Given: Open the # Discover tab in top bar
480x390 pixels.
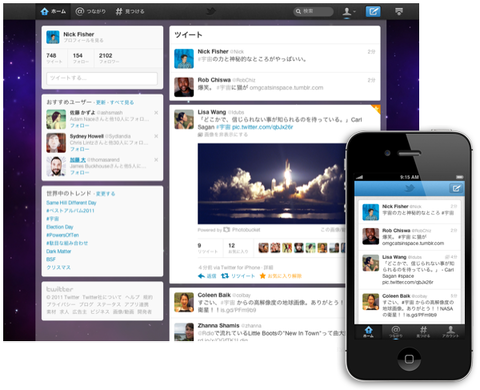Looking at the screenshot, I should 130,11.
